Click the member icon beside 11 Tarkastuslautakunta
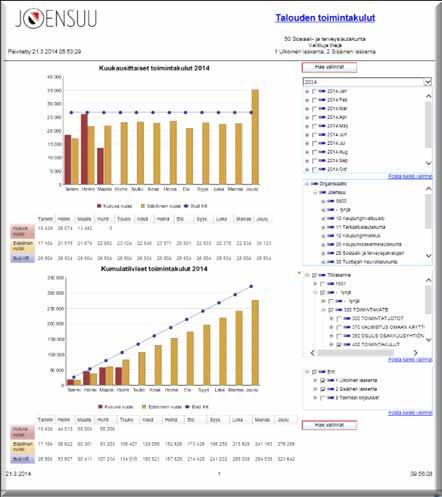Image resolution: width=442 pixels, height=497 pixels. 331,227
